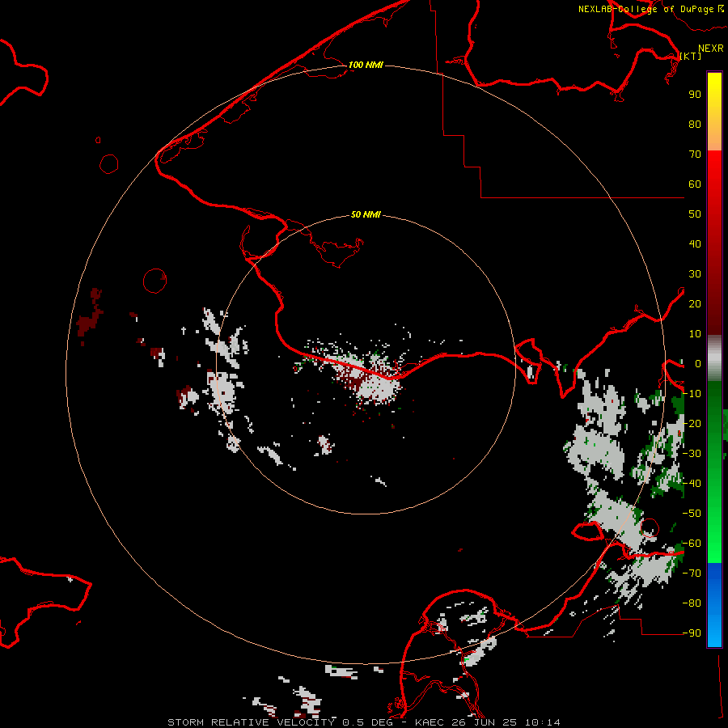
Task: Click the -30 value on velocity scale
Action: (x=692, y=454)
